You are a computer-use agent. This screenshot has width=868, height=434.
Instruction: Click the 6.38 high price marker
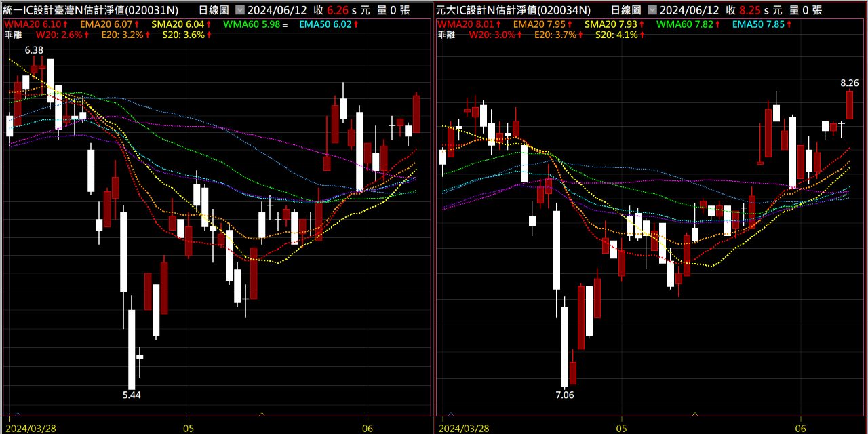click(34, 50)
